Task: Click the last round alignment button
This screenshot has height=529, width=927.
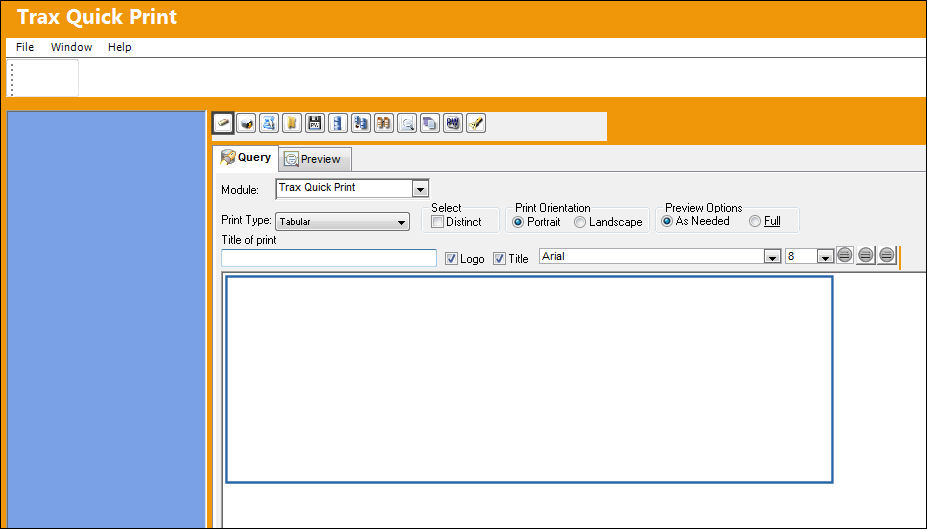Action: click(886, 255)
